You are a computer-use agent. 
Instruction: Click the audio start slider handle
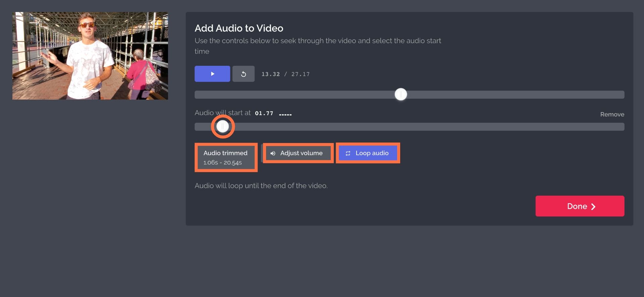pyautogui.click(x=222, y=127)
